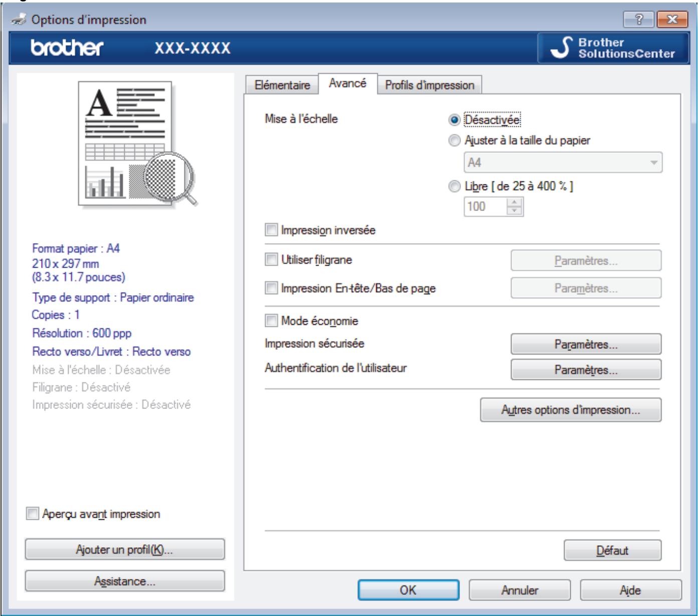Open En-tête/Bas de page Paramètres button

tap(586, 288)
